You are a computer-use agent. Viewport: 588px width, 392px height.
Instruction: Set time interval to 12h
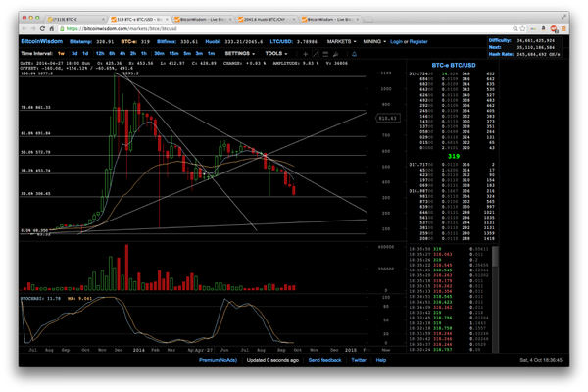pyautogui.click(x=100, y=54)
